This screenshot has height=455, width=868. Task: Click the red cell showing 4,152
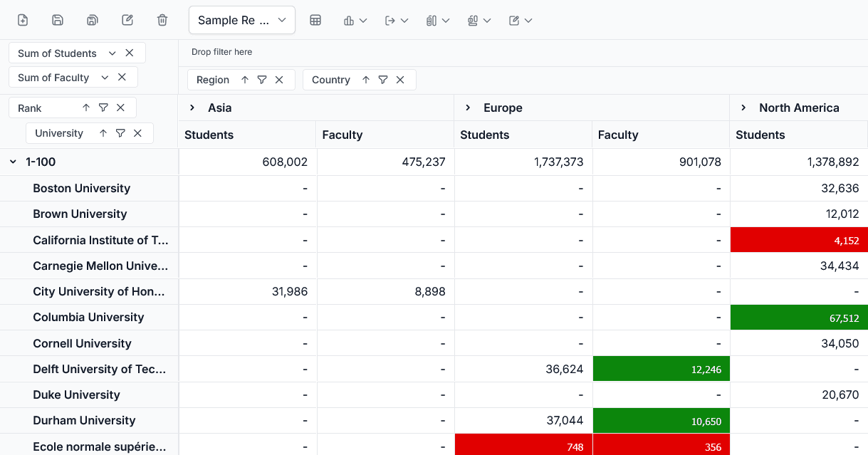799,240
